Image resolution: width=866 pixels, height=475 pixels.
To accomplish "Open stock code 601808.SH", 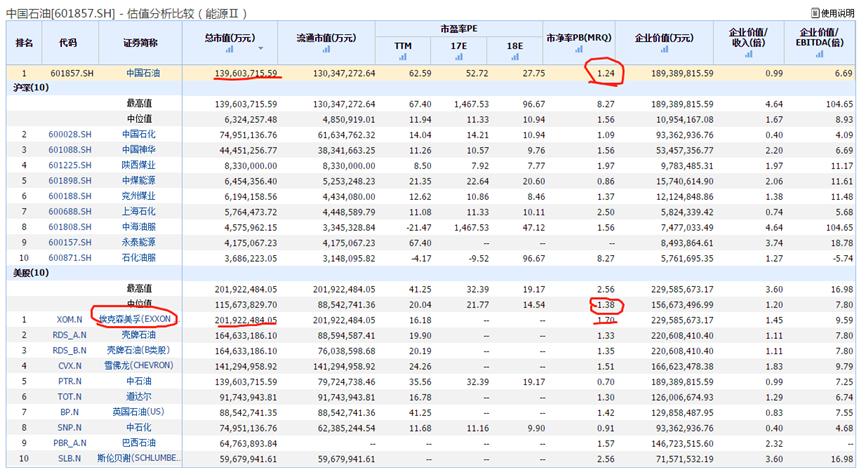I will (70, 227).
